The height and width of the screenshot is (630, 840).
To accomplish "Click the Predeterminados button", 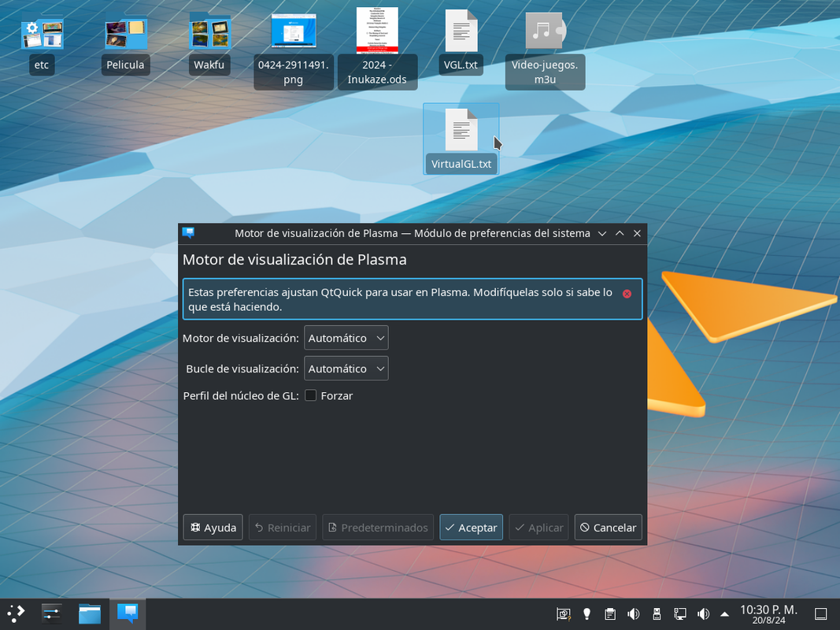I will point(378,528).
